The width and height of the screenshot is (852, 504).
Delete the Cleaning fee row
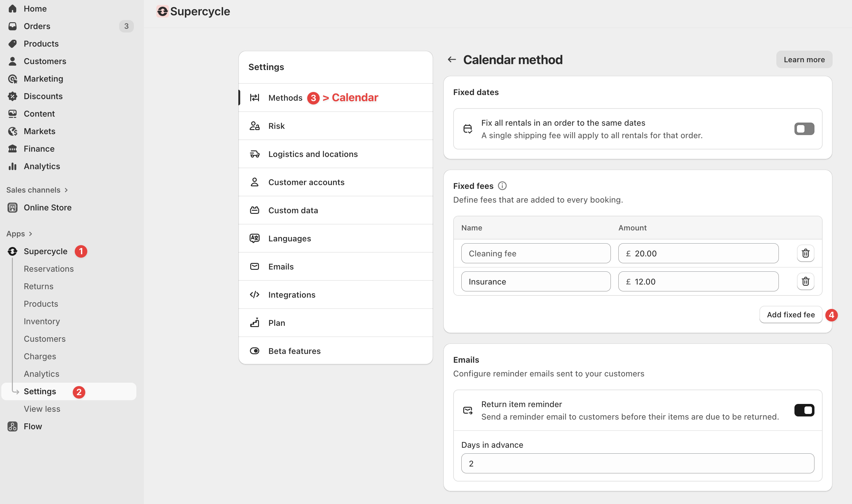tap(805, 253)
